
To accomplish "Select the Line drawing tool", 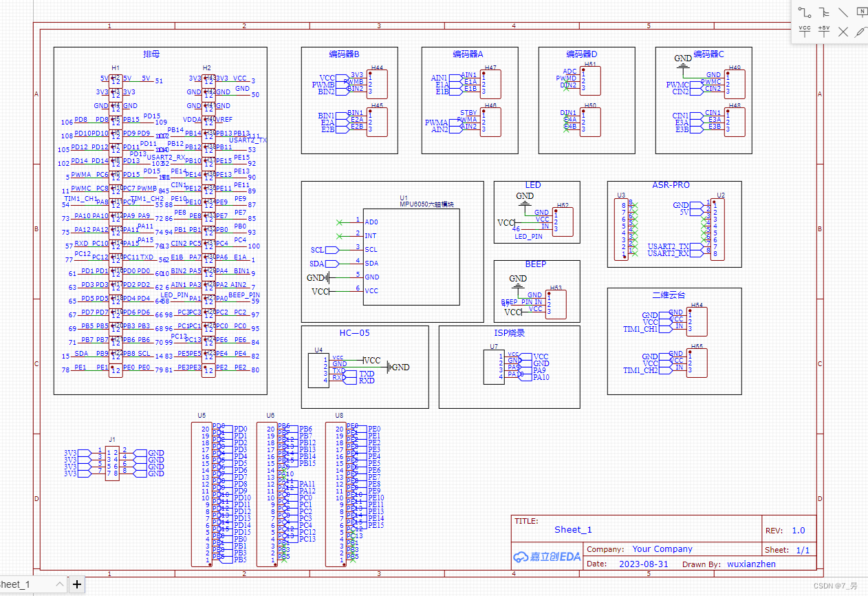I will tap(843, 12).
